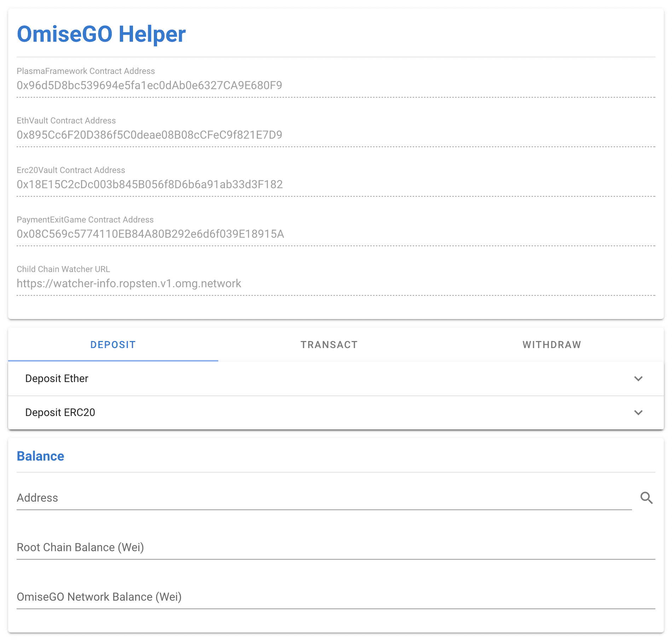
Task: Expand the Deposit Ether chevron
Action: 638,379
